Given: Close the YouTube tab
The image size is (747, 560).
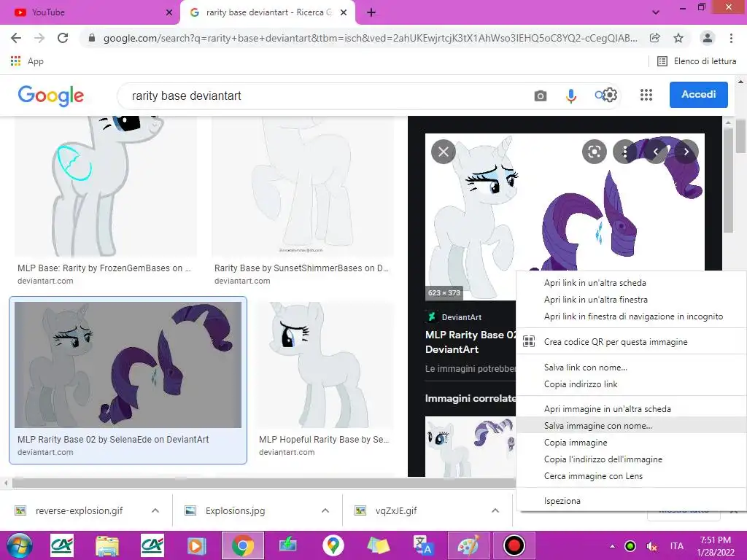Looking at the screenshot, I should tap(169, 12).
